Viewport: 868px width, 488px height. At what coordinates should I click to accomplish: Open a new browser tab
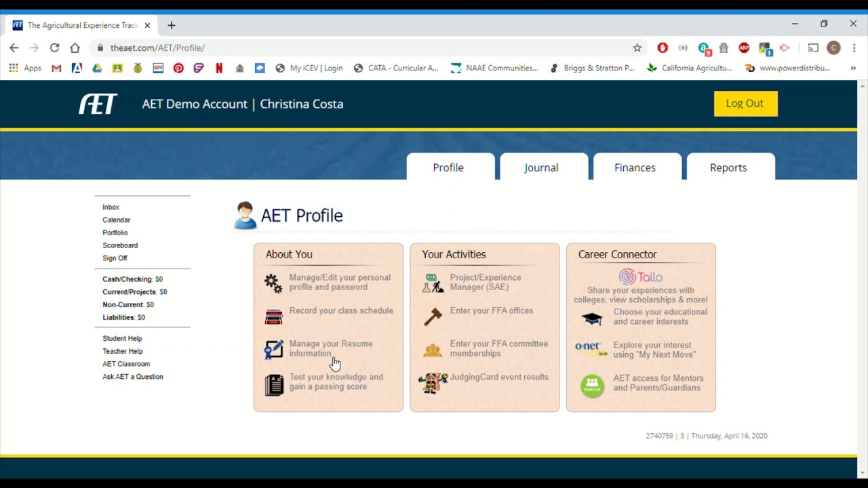tap(171, 25)
